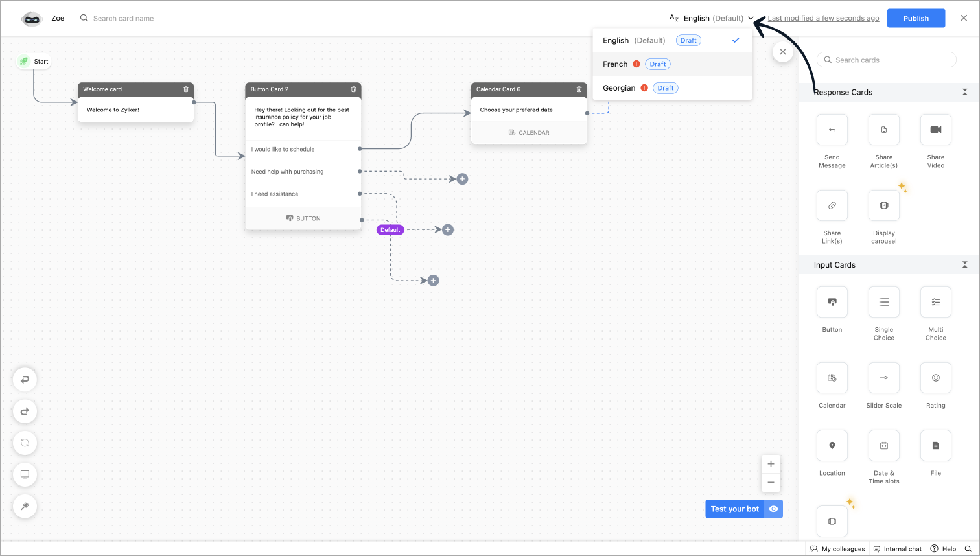Collapse the Input Cards section

964,264
